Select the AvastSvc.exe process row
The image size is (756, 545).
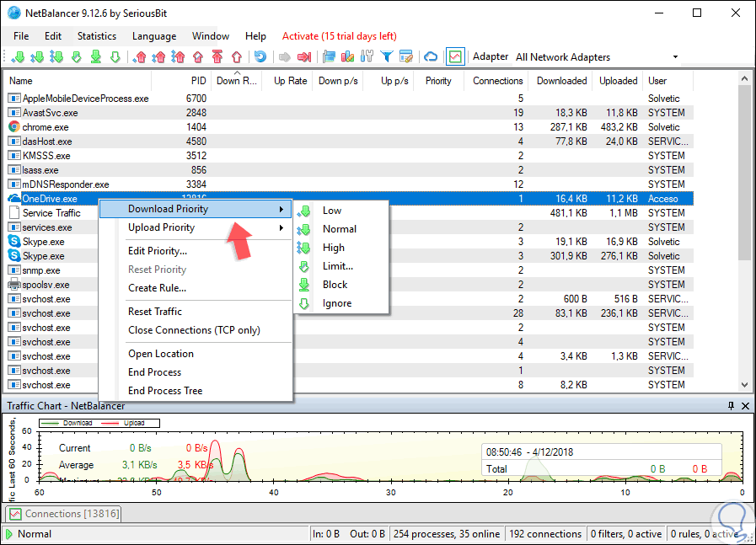pos(350,113)
